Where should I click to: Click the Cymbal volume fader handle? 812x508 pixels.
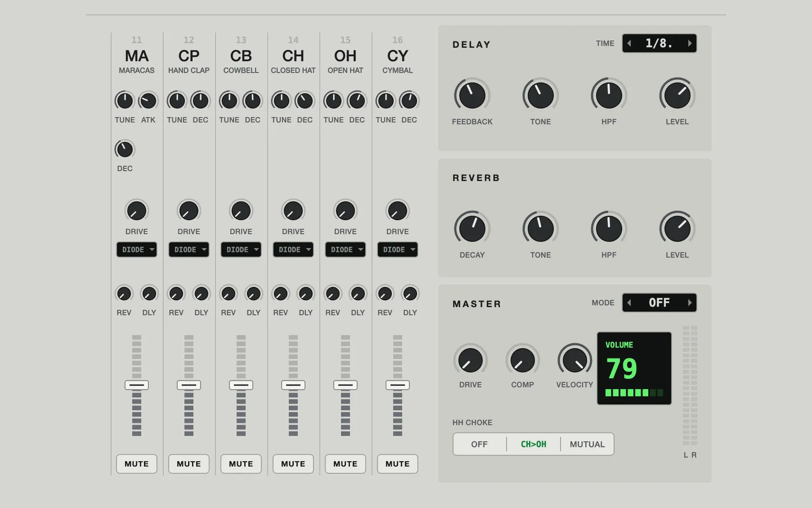397,385
